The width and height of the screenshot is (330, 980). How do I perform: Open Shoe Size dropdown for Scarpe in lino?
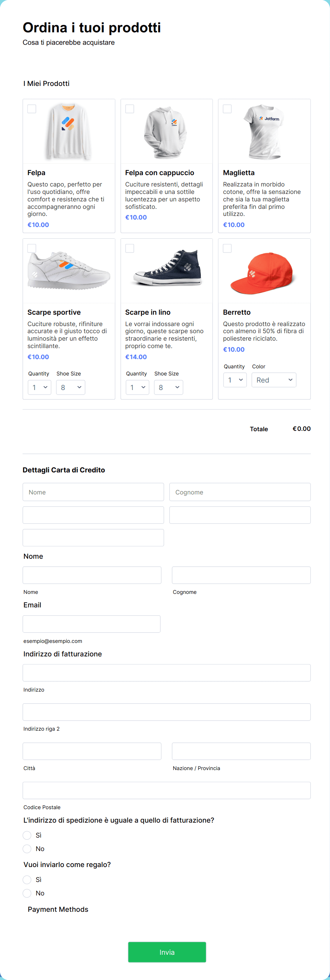pyautogui.click(x=169, y=387)
